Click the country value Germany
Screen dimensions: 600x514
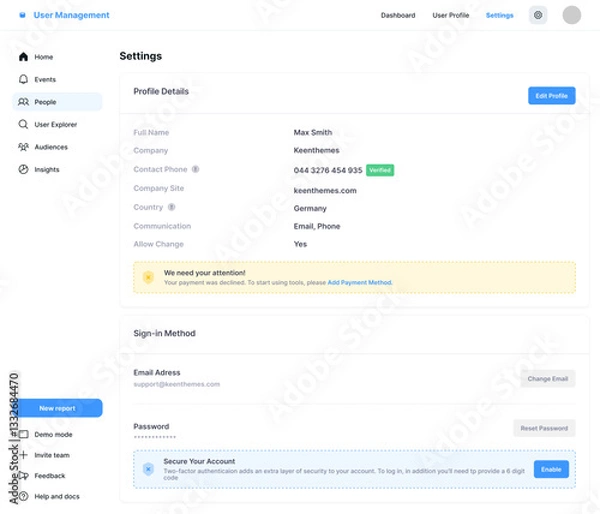[x=310, y=209]
